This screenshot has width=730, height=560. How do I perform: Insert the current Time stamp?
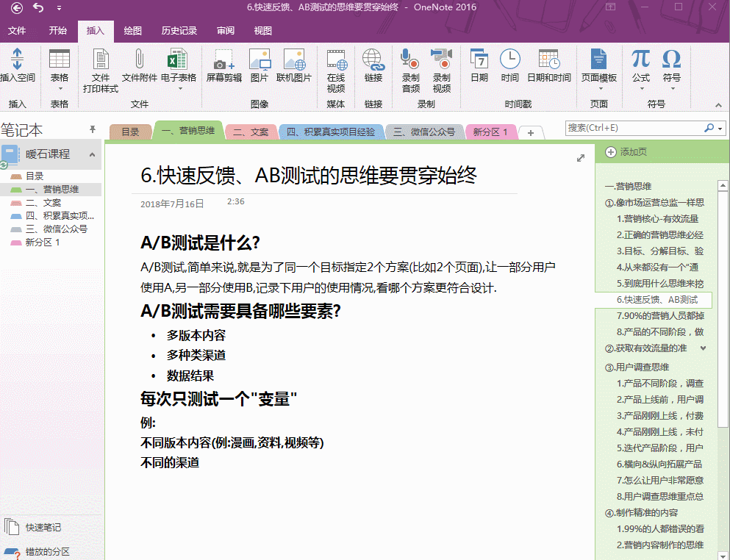point(509,65)
